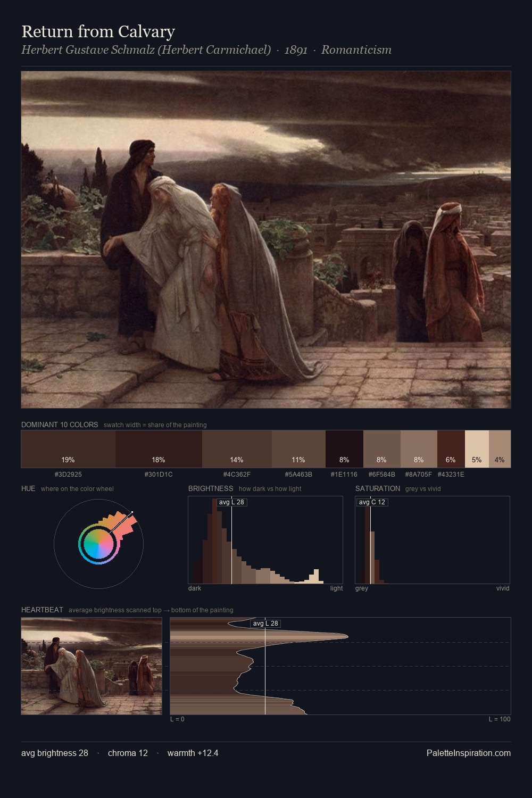This screenshot has width=532, height=798.
Task: Click the hex code '#4C362F'
Action: click(237, 474)
